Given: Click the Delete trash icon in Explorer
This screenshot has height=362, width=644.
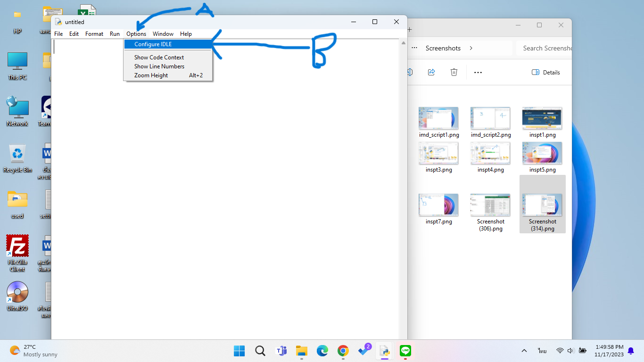Looking at the screenshot, I should (454, 72).
